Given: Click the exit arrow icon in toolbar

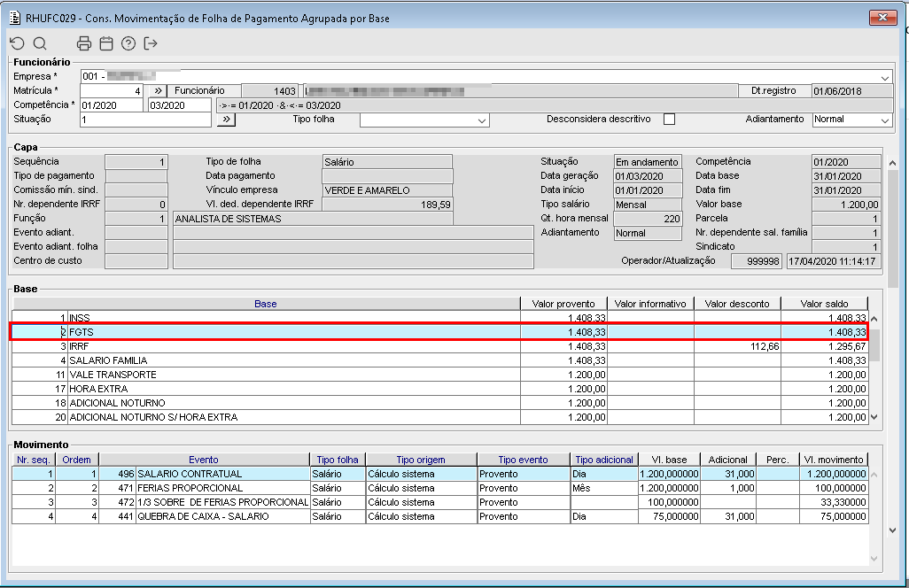Looking at the screenshot, I should click(x=151, y=43).
